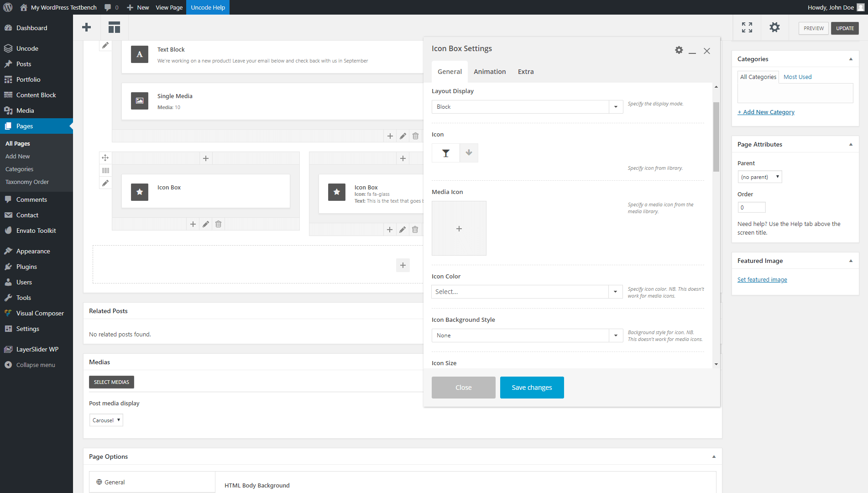Select the fa-glass Icon Box star icon

337,192
